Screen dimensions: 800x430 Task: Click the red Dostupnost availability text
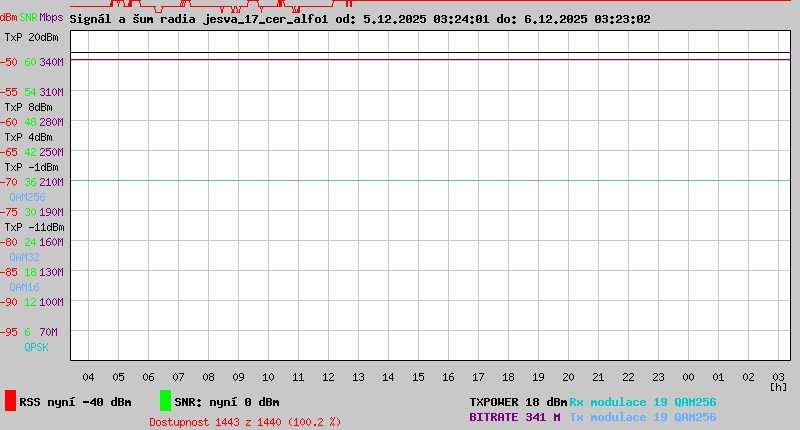[x=245, y=422]
